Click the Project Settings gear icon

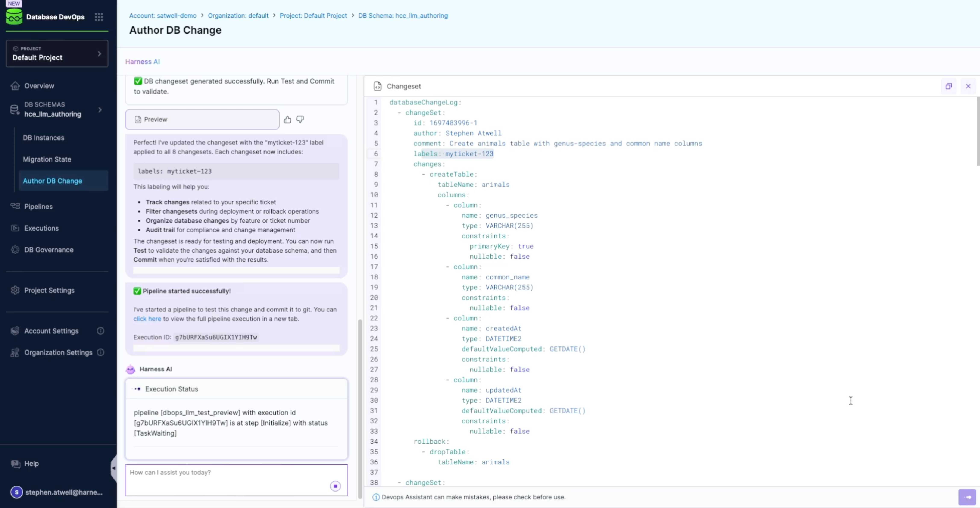point(15,291)
